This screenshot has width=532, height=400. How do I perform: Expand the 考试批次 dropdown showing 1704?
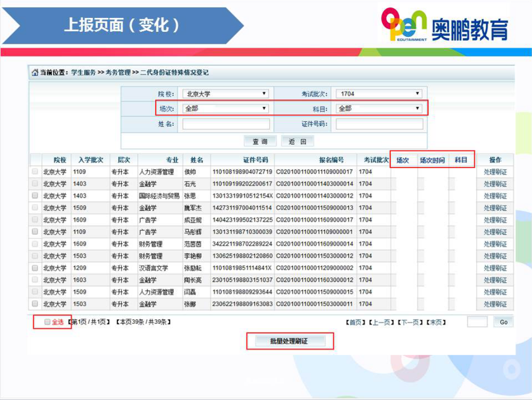pyautogui.click(x=379, y=94)
